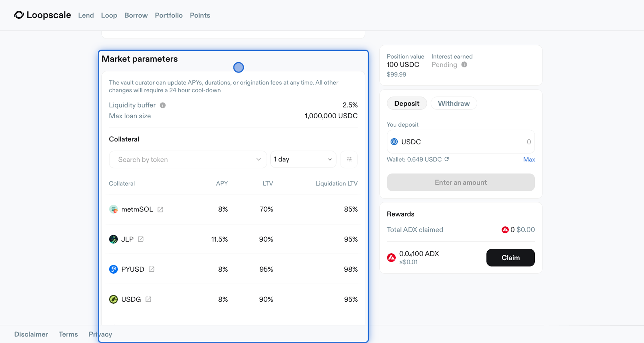Open PYUSD external link icon
Viewport: 644px width, 343px height.
click(x=152, y=269)
